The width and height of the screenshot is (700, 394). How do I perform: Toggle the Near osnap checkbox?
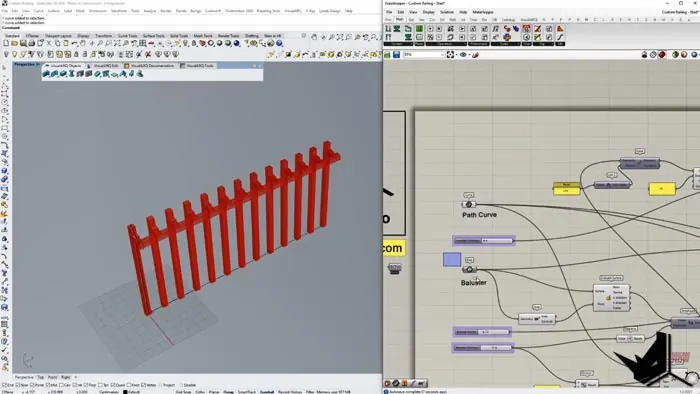point(17,385)
